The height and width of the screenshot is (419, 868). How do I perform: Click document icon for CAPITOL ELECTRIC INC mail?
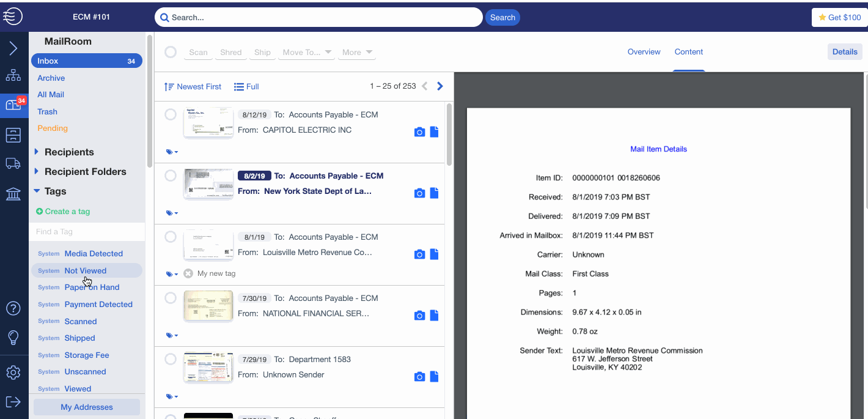[x=434, y=132]
